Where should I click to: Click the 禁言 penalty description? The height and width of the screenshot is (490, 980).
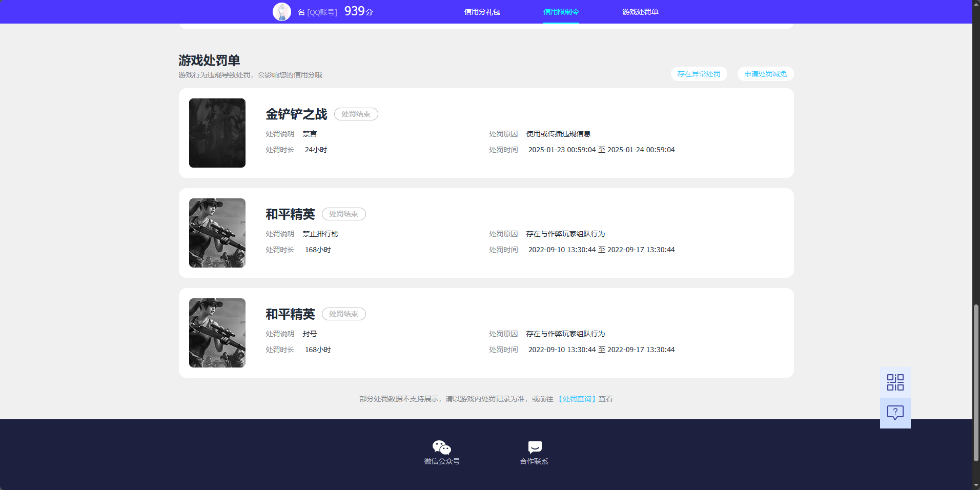(310, 134)
